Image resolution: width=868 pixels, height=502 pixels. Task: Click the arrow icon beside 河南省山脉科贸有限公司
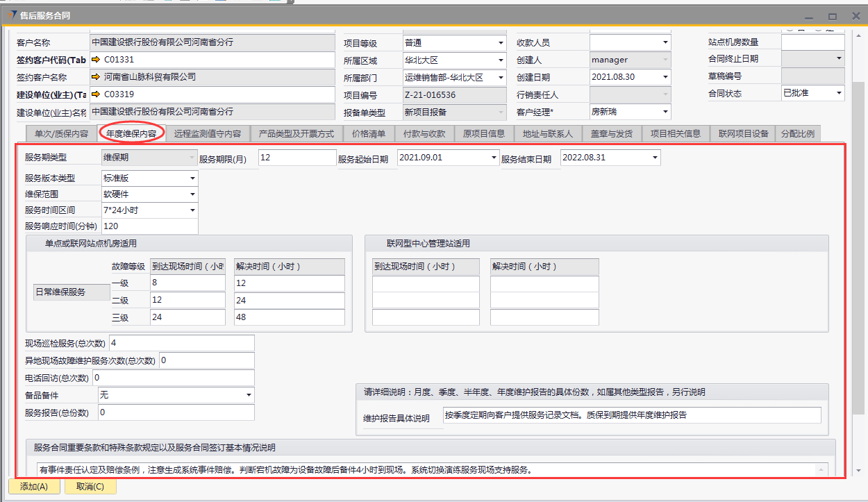tap(96, 77)
